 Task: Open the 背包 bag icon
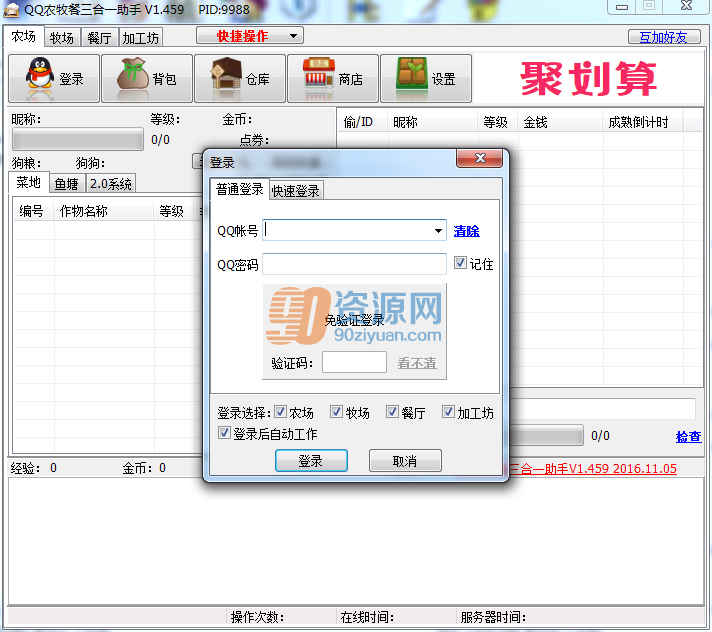[x=147, y=79]
